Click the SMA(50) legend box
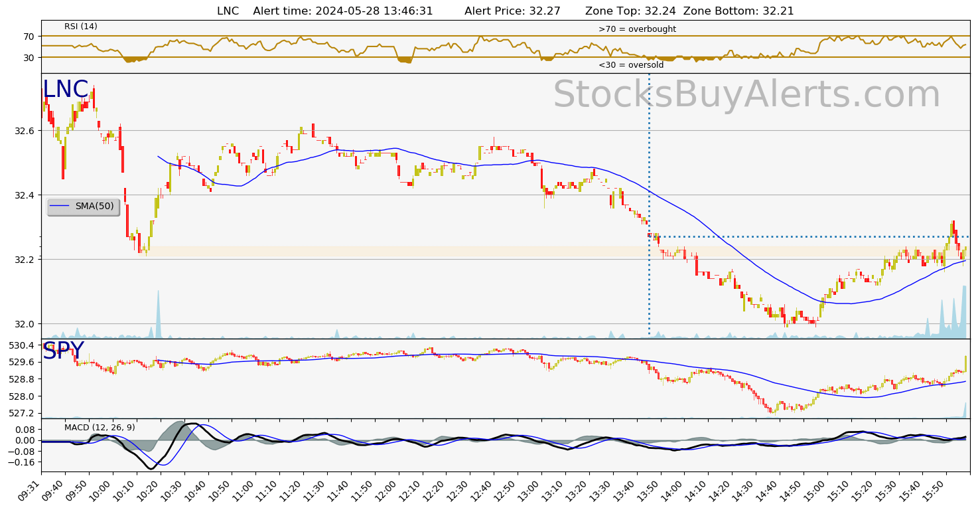 (x=83, y=207)
